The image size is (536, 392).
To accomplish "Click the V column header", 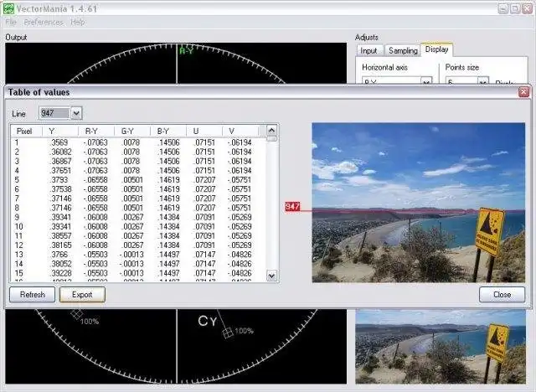I will click(x=240, y=132).
